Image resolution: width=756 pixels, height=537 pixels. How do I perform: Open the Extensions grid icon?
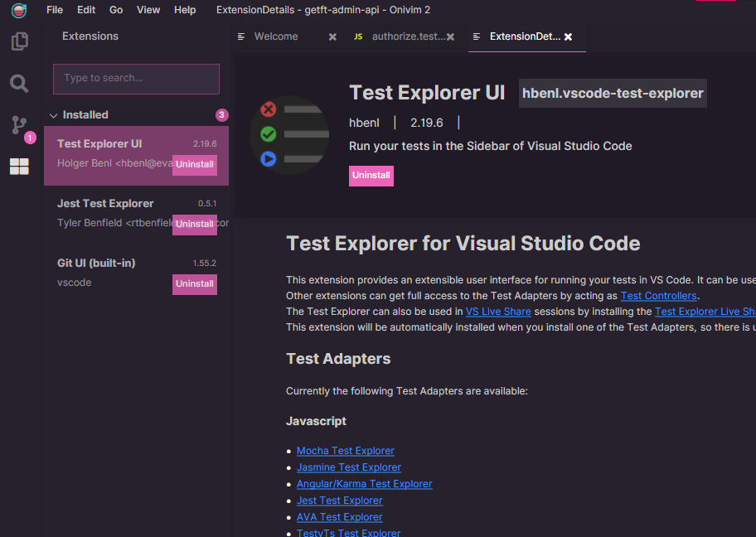[x=19, y=166]
